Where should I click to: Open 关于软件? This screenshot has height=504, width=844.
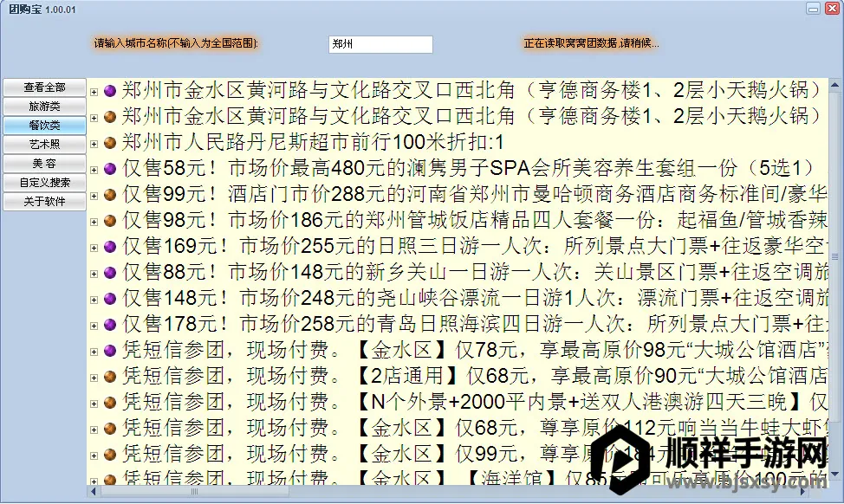tap(43, 201)
